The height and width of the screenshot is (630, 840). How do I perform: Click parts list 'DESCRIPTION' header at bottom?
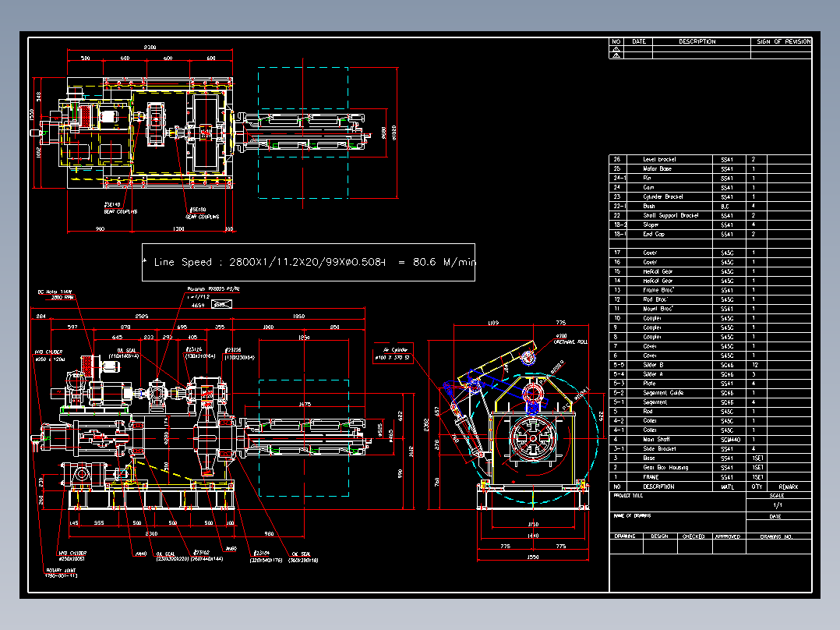[658, 487]
